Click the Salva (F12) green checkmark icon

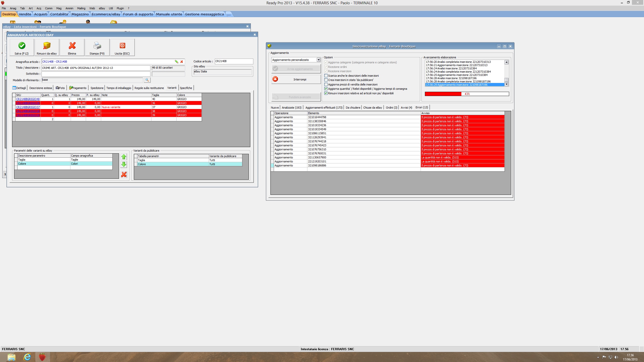coord(22,46)
